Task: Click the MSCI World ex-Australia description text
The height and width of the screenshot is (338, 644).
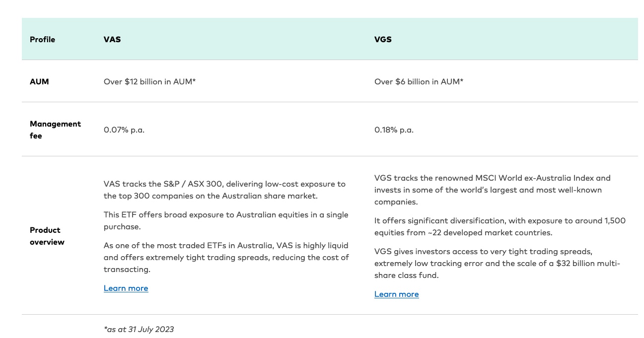Action: click(x=492, y=190)
